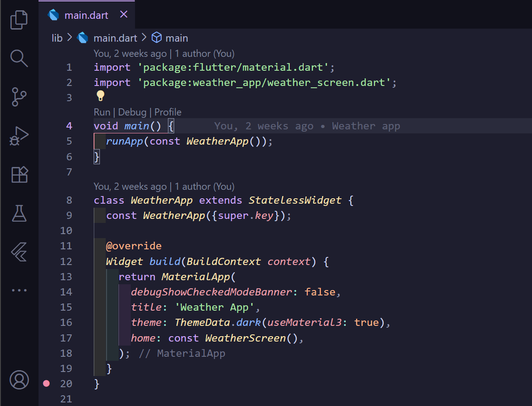The image size is (532, 406).
Task: Open the blame CodeLens above line 1
Action: (x=164, y=54)
